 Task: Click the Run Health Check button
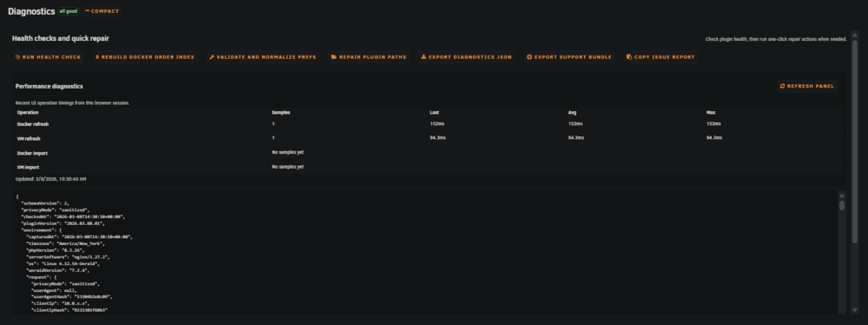pos(48,57)
